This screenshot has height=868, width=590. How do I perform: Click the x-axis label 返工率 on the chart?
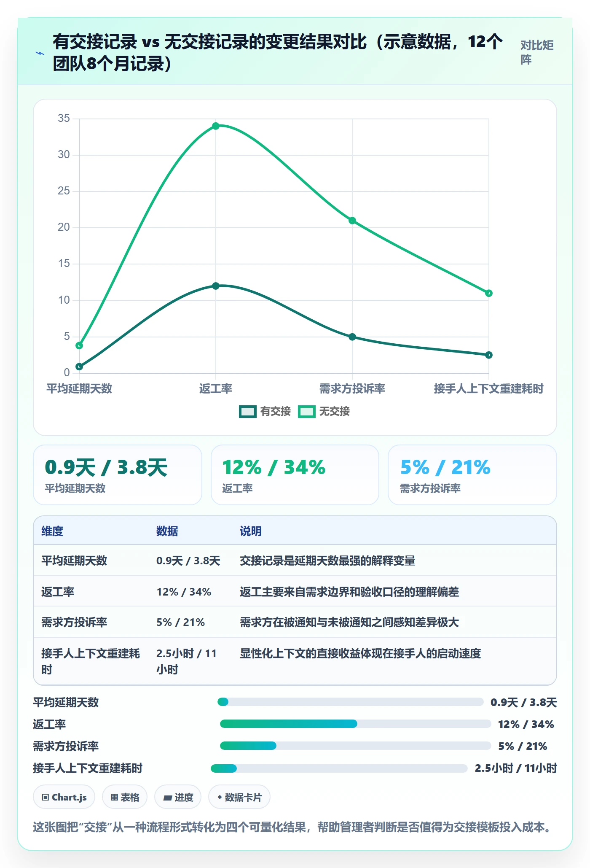[x=216, y=388]
